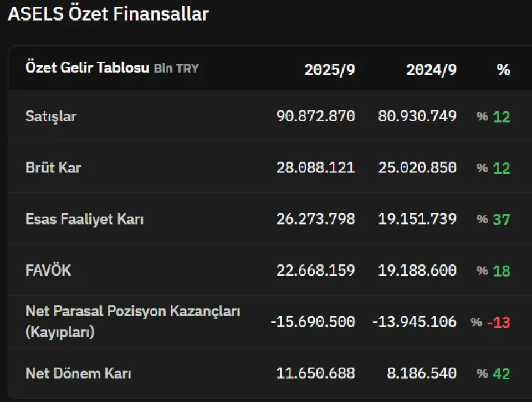
Task: Click the Net Dönem Karı row label
Action: tap(78, 373)
